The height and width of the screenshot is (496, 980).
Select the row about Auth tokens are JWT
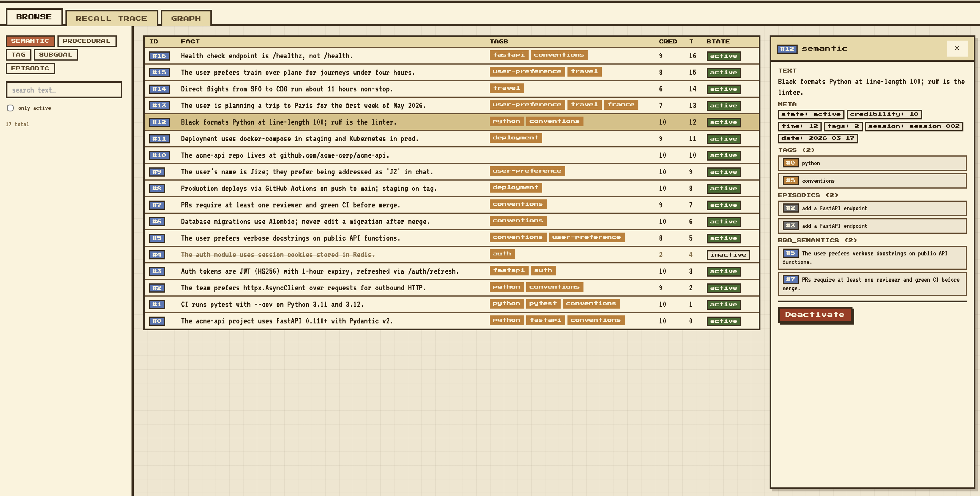[x=452, y=271]
